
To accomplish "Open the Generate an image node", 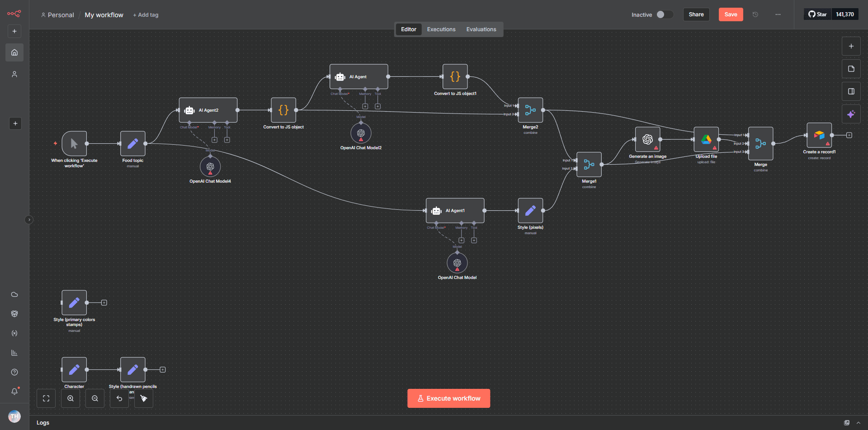I will click(647, 139).
